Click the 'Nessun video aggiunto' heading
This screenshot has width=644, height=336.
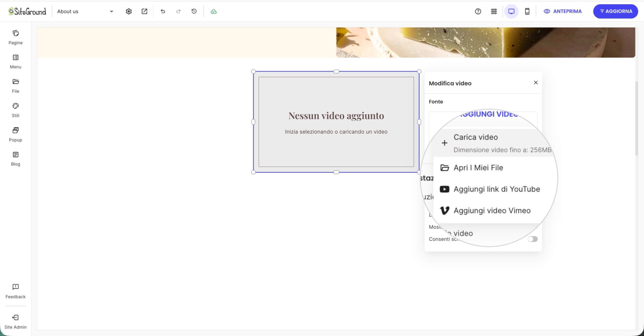(x=336, y=116)
